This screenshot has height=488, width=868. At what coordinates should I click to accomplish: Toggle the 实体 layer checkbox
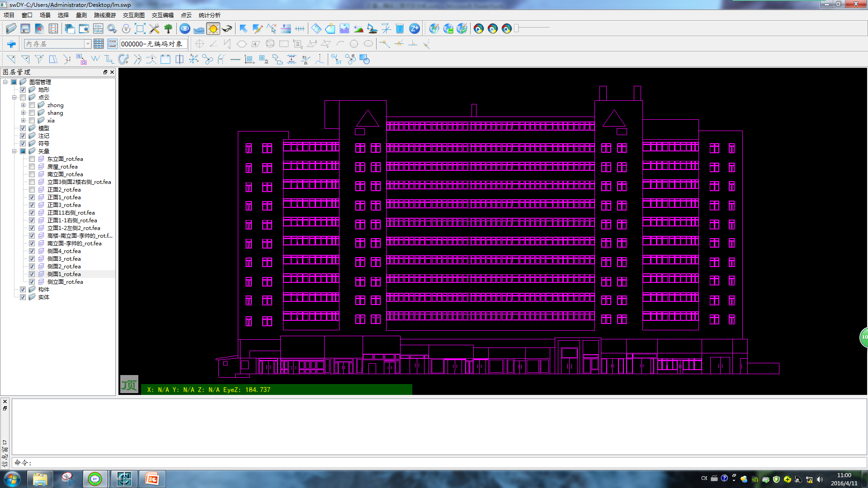(x=23, y=297)
